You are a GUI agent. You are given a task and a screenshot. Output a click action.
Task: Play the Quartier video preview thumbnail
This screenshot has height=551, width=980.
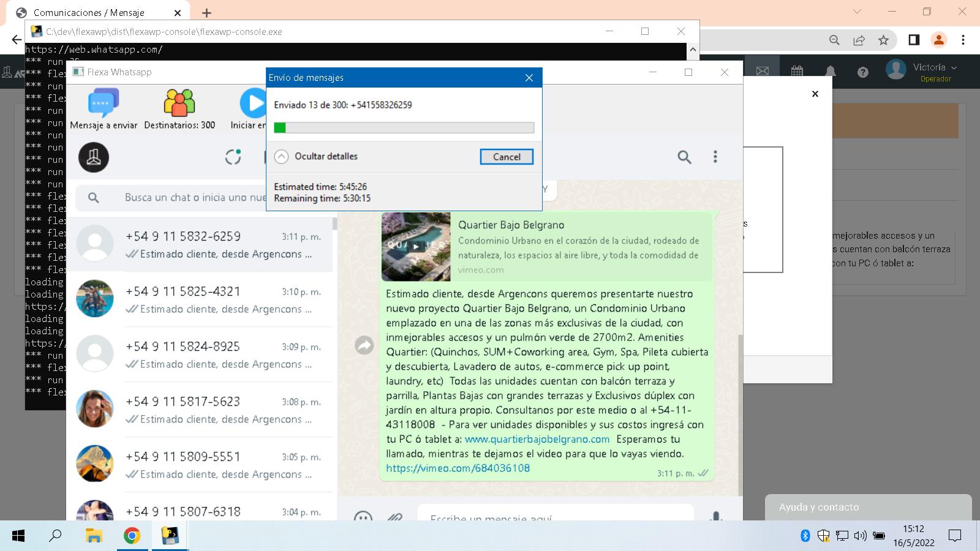point(416,247)
